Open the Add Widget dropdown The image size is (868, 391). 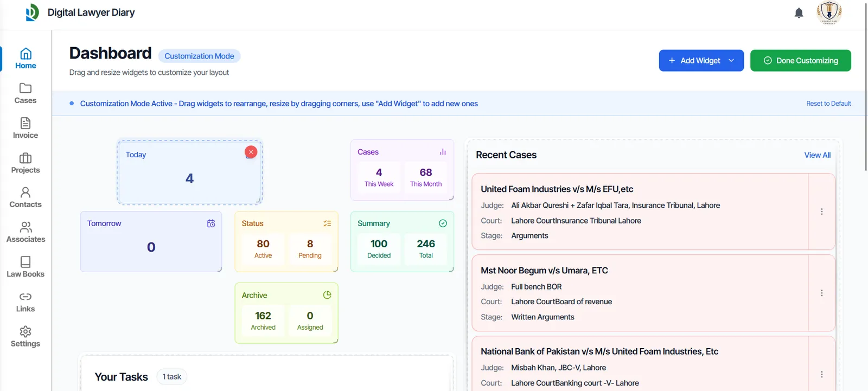click(x=701, y=61)
